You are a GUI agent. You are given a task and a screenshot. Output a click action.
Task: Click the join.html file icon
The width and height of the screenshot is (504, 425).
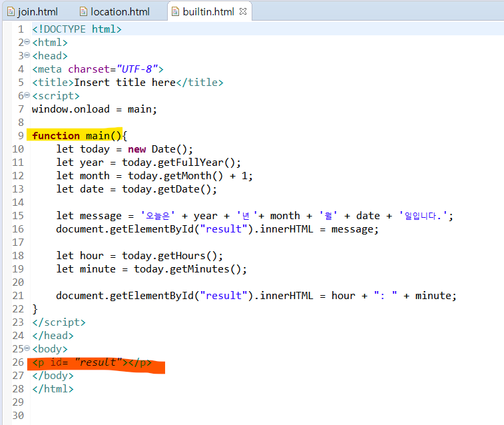point(11,12)
